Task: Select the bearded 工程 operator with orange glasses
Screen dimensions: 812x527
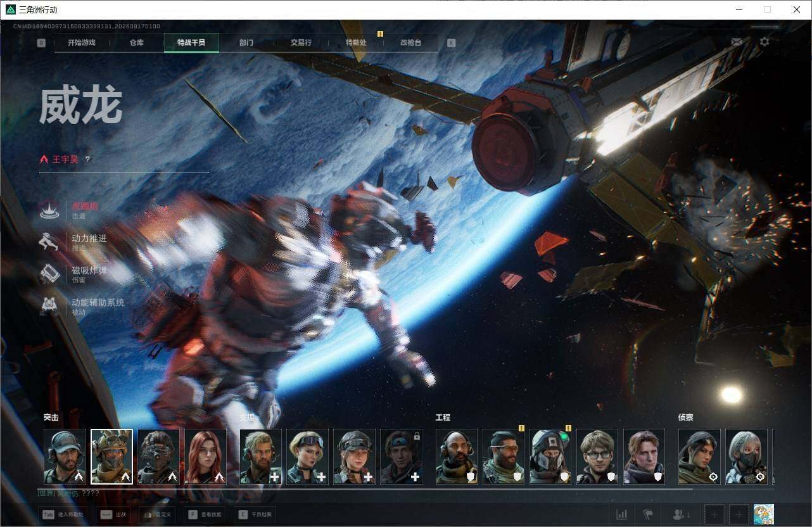Action: pyautogui.click(x=504, y=457)
